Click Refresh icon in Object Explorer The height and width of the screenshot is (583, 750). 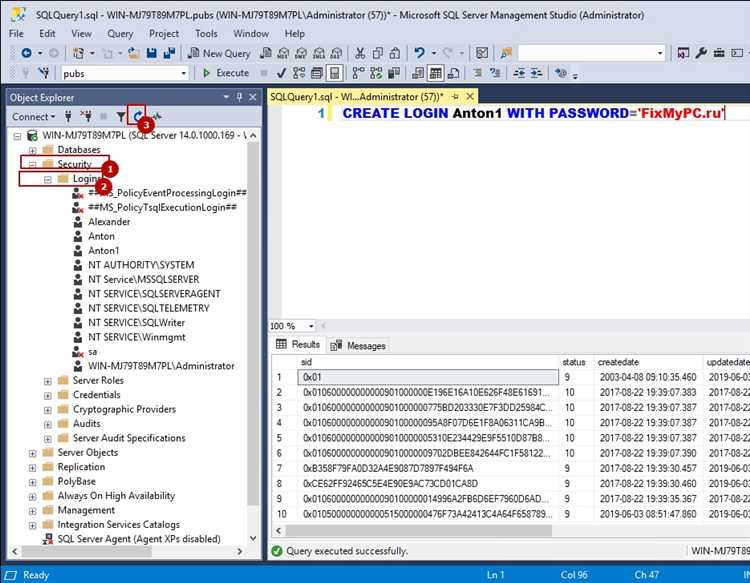click(138, 116)
